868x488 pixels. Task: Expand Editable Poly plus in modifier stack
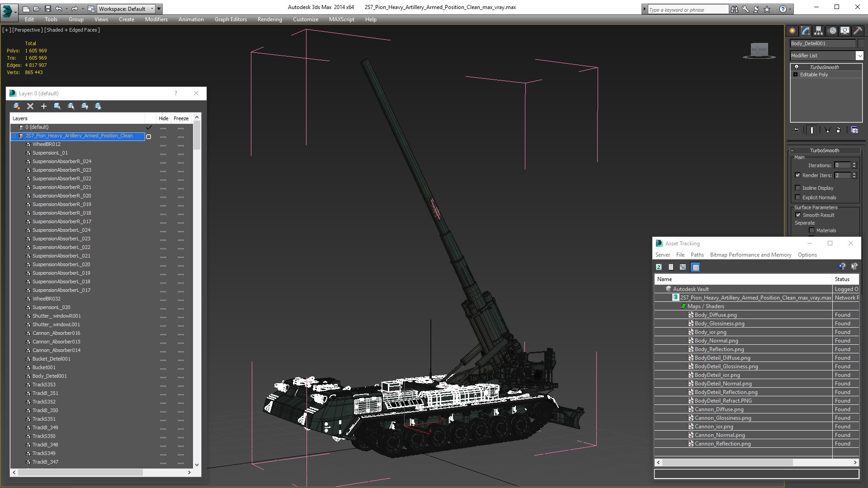[796, 75]
